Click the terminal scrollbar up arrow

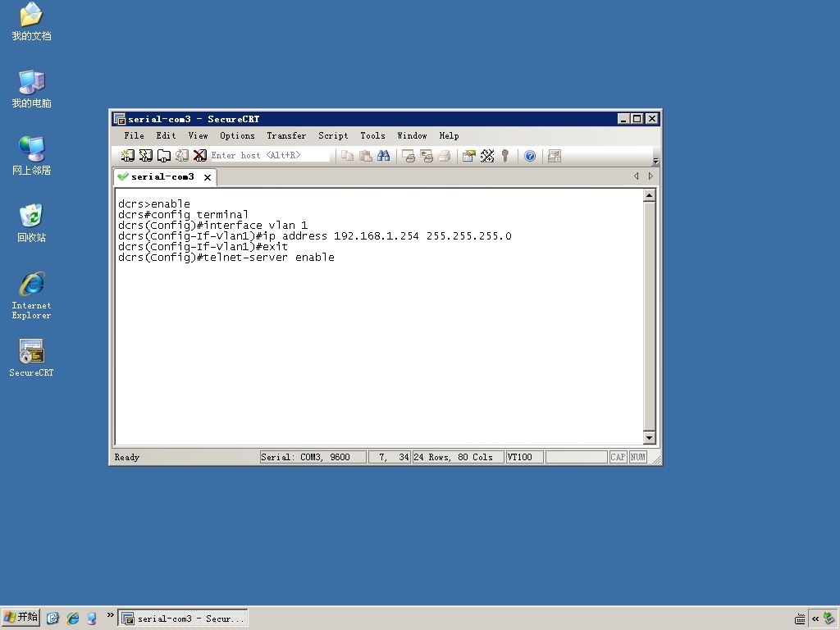(x=650, y=195)
